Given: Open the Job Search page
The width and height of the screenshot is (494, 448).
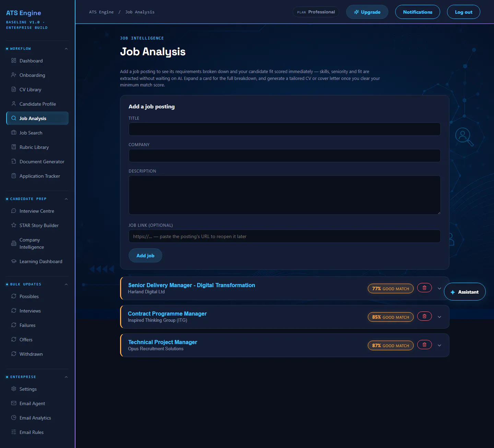Looking at the screenshot, I should tap(37, 133).
